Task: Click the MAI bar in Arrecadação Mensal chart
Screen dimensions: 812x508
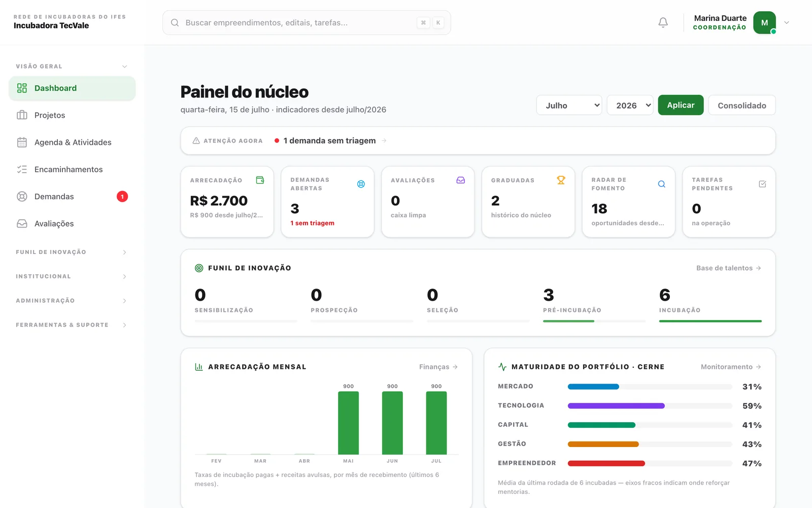Action: 348,423
